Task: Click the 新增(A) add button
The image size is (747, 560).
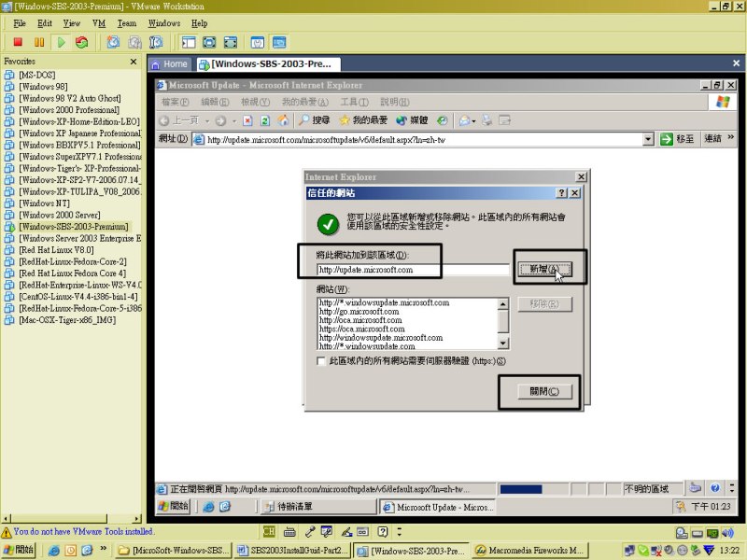Action: click(x=544, y=269)
